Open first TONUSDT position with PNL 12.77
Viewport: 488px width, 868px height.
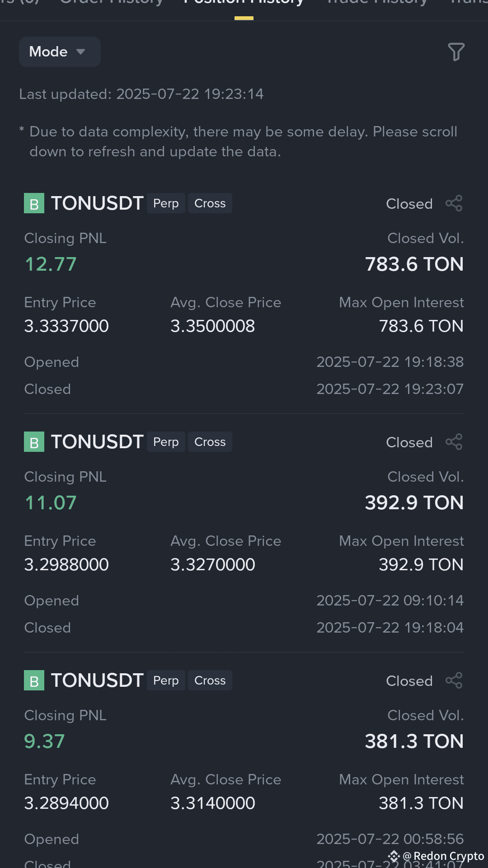coord(97,203)
